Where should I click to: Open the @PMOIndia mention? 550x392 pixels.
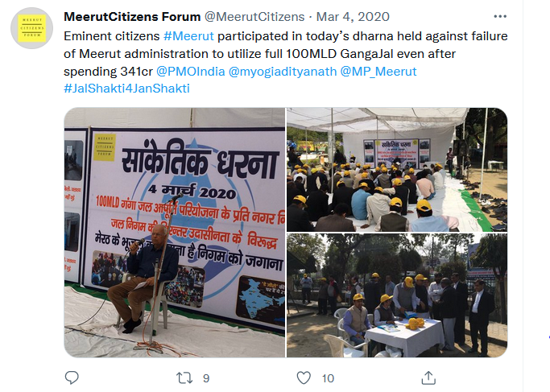pos(191,71)
